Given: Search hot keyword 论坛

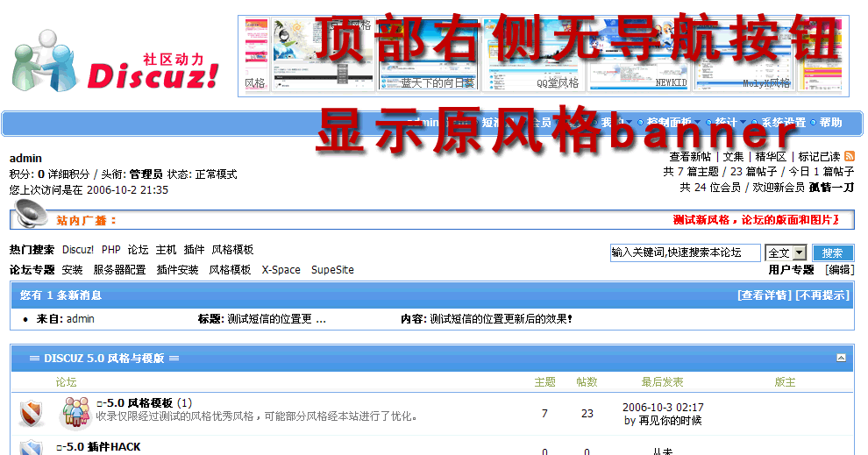Looking at the screenshot, I should click(x=138, y=250).
